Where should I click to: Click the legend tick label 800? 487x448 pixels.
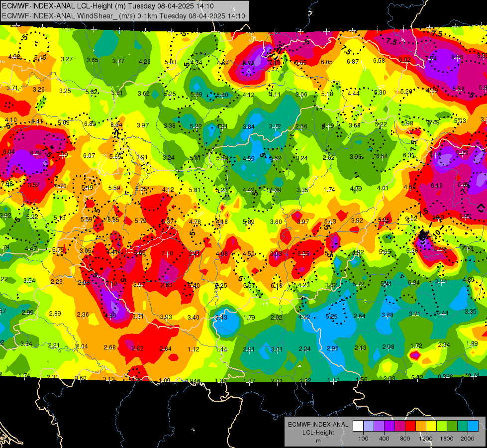405,439
